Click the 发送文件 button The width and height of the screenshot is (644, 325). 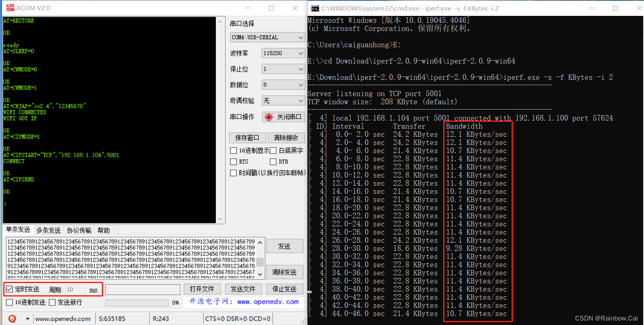tap(243, 289)
